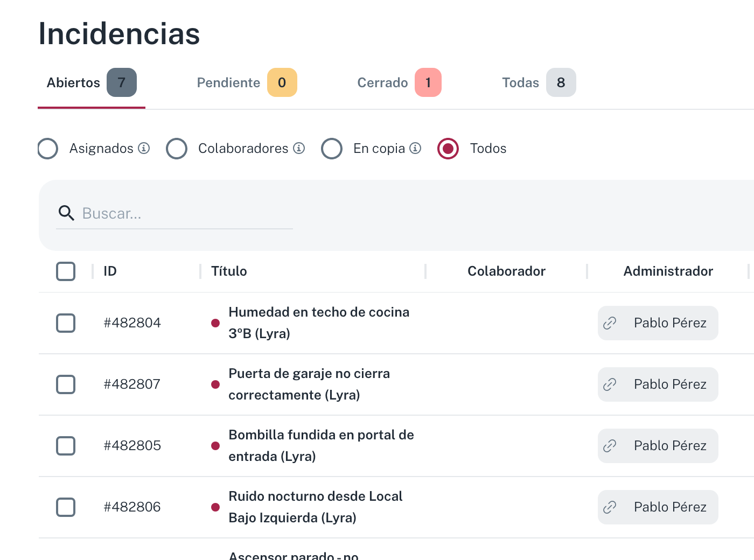
Task: Select the En copia radio filter
Action: click(332, 149)
